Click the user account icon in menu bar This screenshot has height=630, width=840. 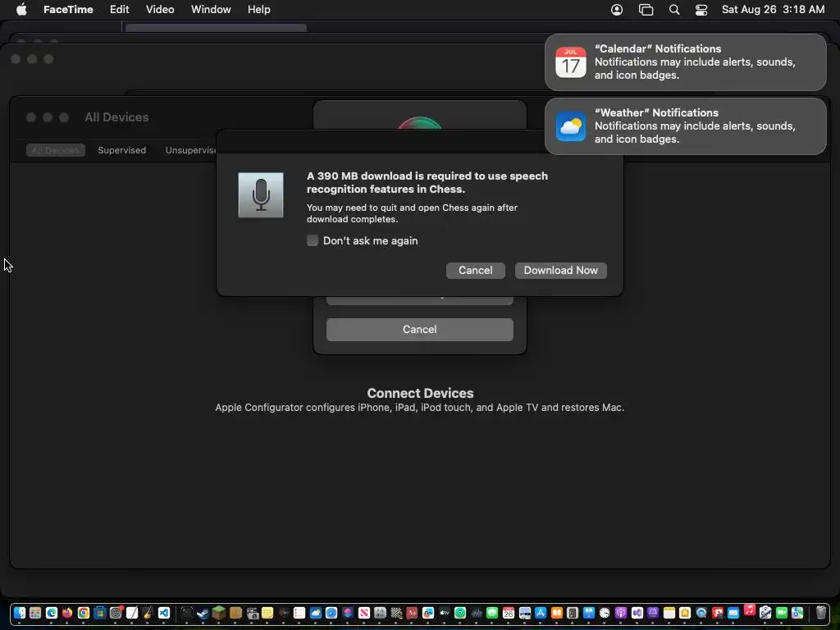click(x=617, y=10)
